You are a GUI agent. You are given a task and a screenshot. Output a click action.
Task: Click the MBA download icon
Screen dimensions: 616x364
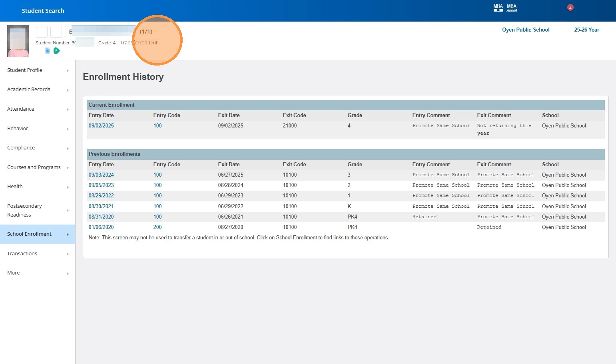tap(498, 8)
